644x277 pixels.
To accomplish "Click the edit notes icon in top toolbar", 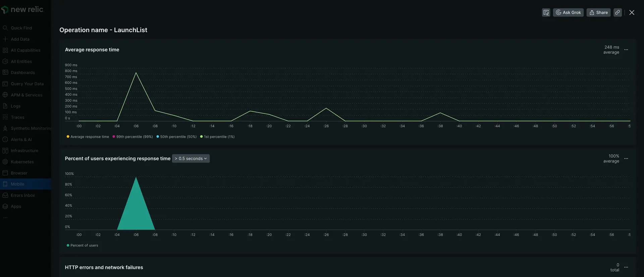I will point(546,12).
